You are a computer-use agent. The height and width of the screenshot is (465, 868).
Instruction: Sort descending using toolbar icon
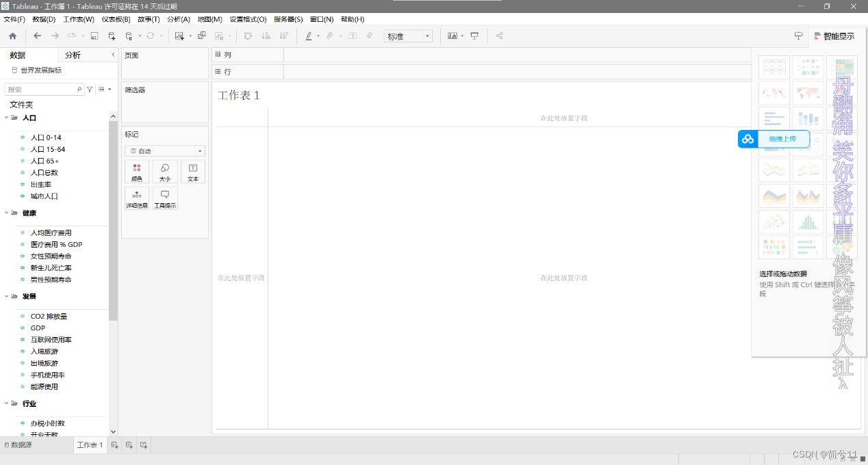tap(284, 36)
